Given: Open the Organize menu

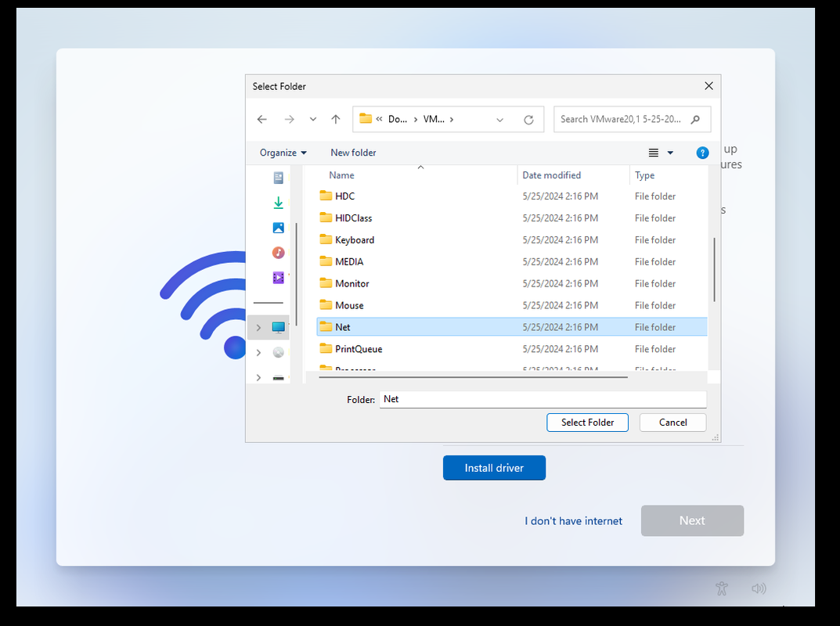Looking at the screenshot, I should (x=283, y=153).
